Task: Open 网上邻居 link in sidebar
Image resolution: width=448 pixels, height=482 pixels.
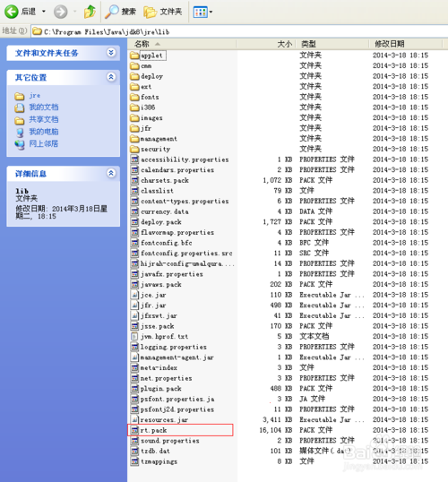Action: 44,144
